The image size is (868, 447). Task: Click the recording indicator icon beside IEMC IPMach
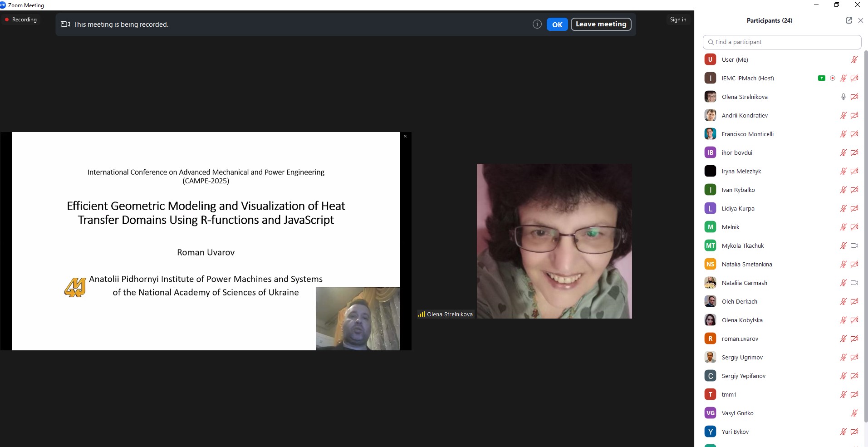point(832,78)
